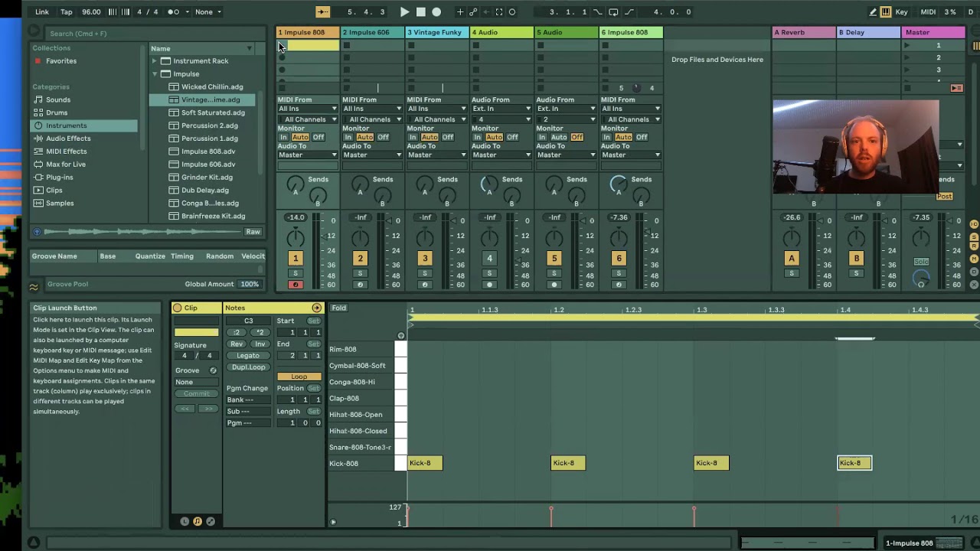Toggle the browser preview headphone icon

tap(37, 232)
